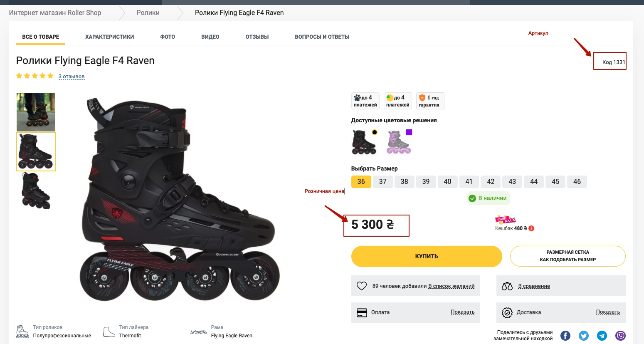This screenshot has width=644, height=344.
Task: Click the 1 year warranty badge
Action: click(x=430, y=101)
